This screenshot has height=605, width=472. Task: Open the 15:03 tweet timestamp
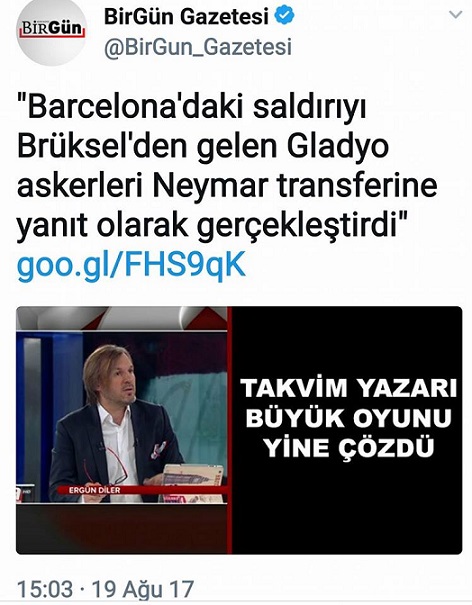click(45, 590)
